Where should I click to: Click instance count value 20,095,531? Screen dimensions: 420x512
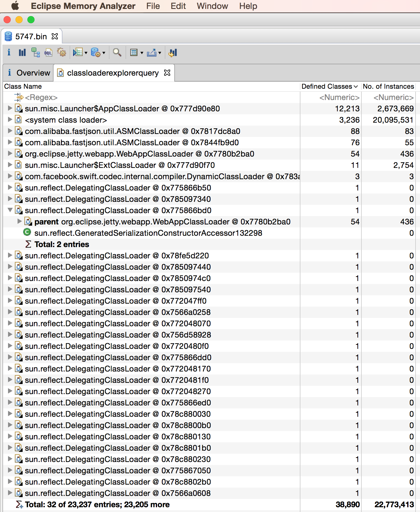[x=393, y=120]
